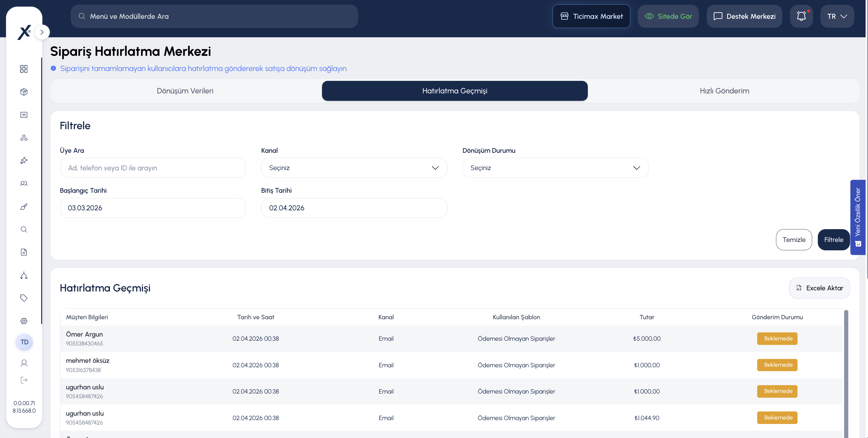Click the Excele Aktar button

820,288
